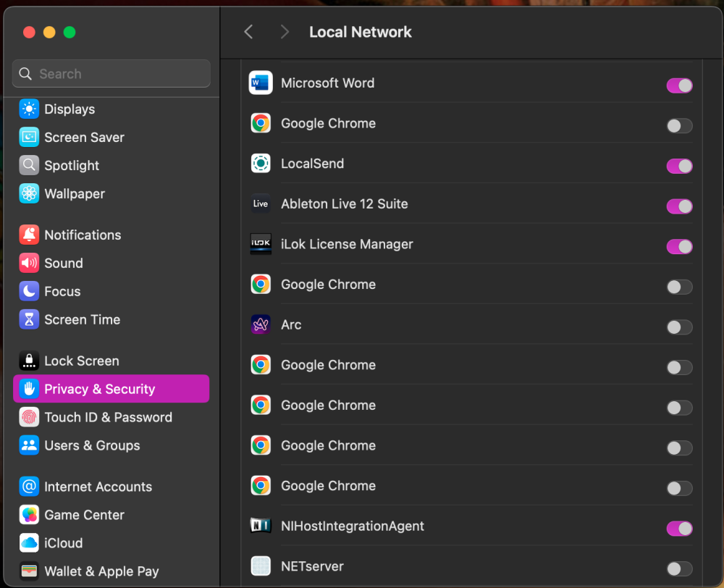Click the Lock Screen padlock icon
Screen dimensions: 724x588
pyautogui.click(x=29, y=361)
